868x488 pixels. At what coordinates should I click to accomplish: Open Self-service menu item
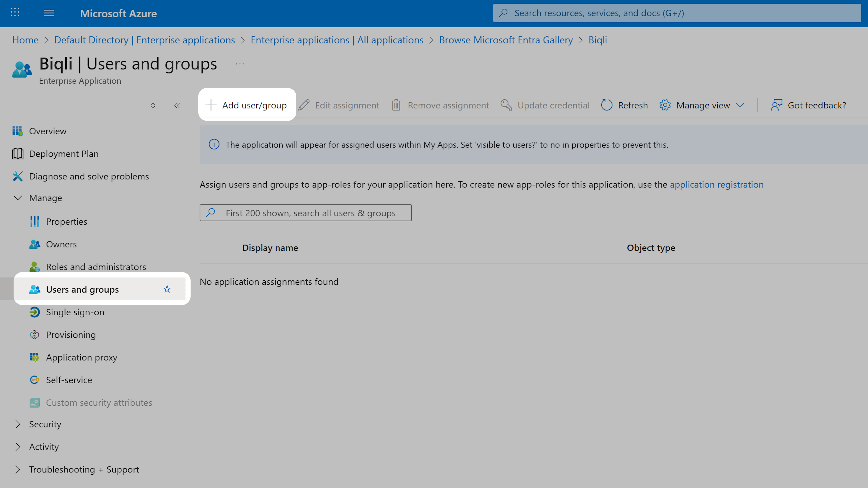(69, 380)
